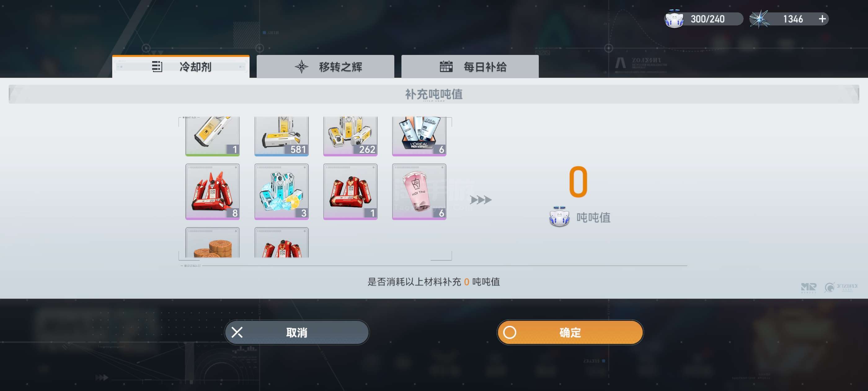Image resolution: width=868 pixels, height=391 pixels.
Task: Select the coolant pack showing 581
Action: point(281,136)
